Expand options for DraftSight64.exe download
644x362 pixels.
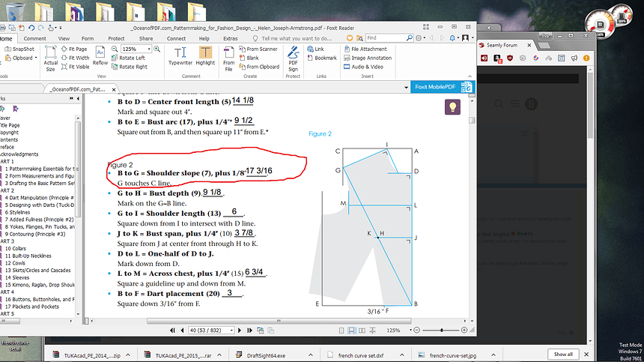pos(311,355)
